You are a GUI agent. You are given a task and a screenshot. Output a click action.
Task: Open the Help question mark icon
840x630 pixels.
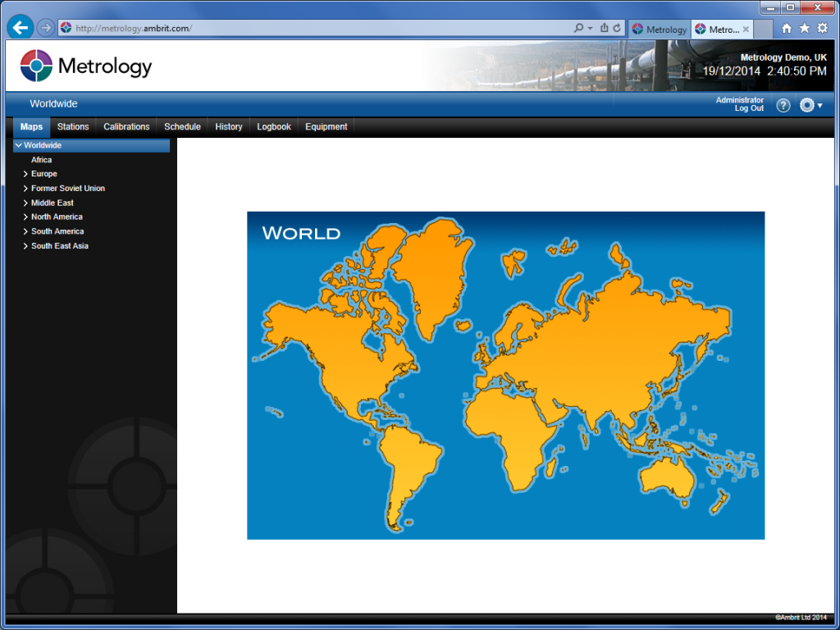[x=783, y=105]
